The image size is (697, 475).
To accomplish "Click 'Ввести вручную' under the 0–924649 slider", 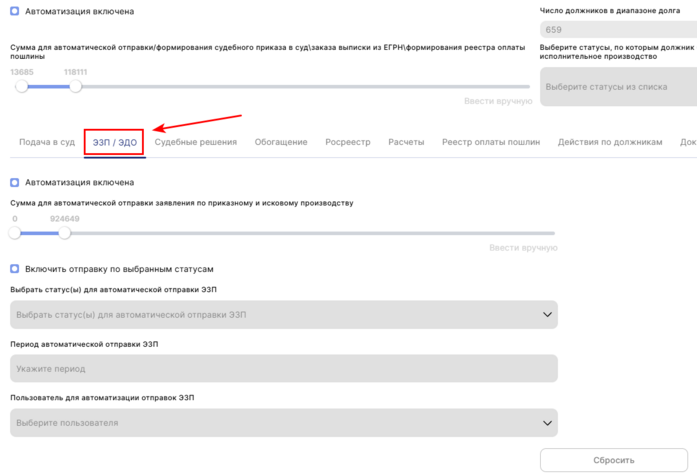I will 522,247.
